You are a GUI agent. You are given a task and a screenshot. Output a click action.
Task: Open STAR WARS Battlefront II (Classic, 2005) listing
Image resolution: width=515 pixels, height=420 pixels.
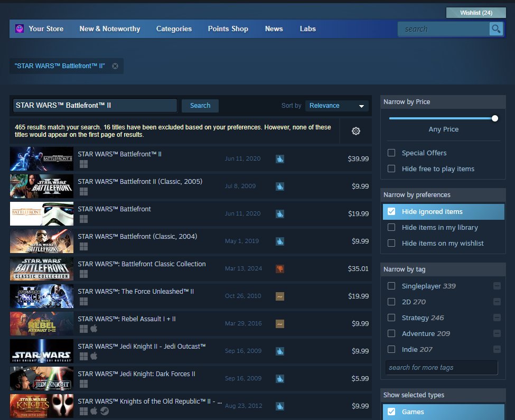click(191, 186)
